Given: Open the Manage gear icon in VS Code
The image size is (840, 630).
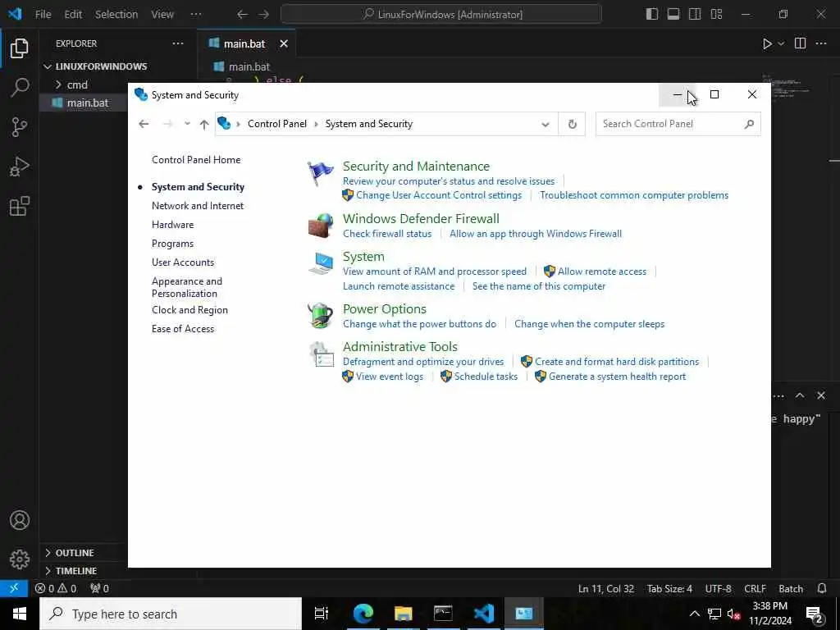Looking at the screenshot, I should click(20, 559).
